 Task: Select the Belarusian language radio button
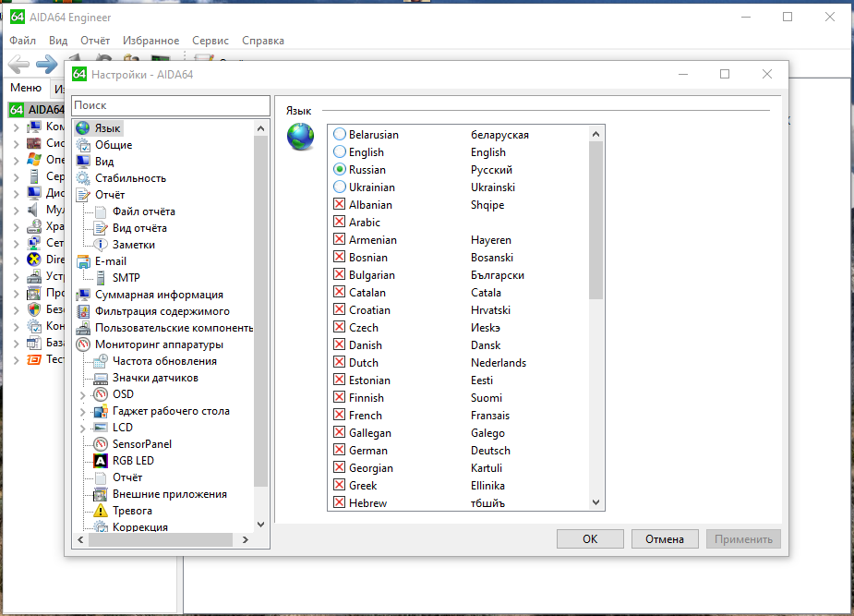(x=340, y=134)
